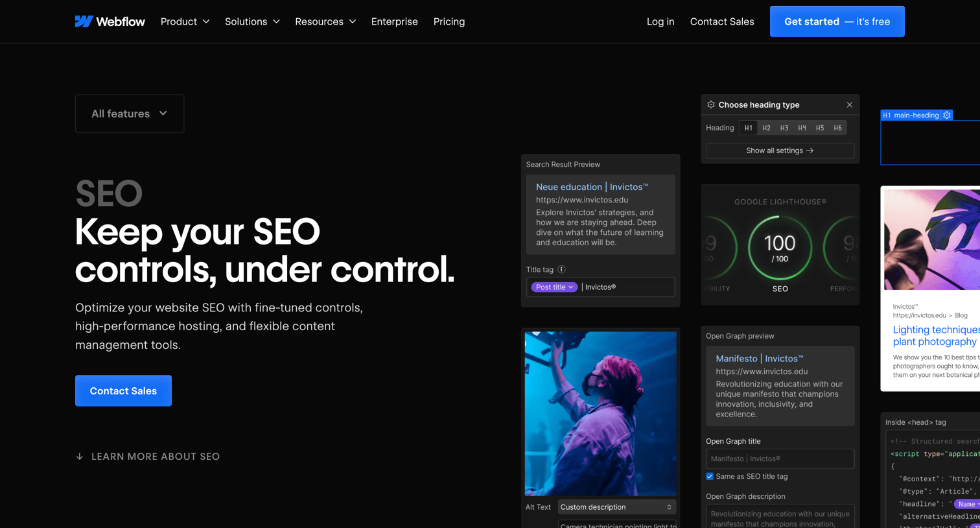Select the H2 heading option
This screenshot has width=980, height=528.
coord(766,128)
